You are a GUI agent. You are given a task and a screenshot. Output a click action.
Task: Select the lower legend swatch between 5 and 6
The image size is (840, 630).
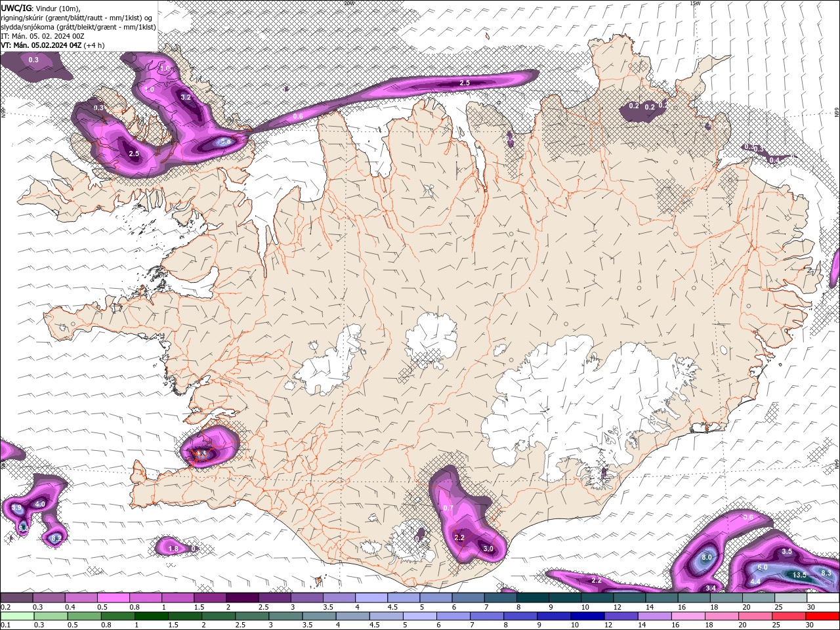coord(419,616)
